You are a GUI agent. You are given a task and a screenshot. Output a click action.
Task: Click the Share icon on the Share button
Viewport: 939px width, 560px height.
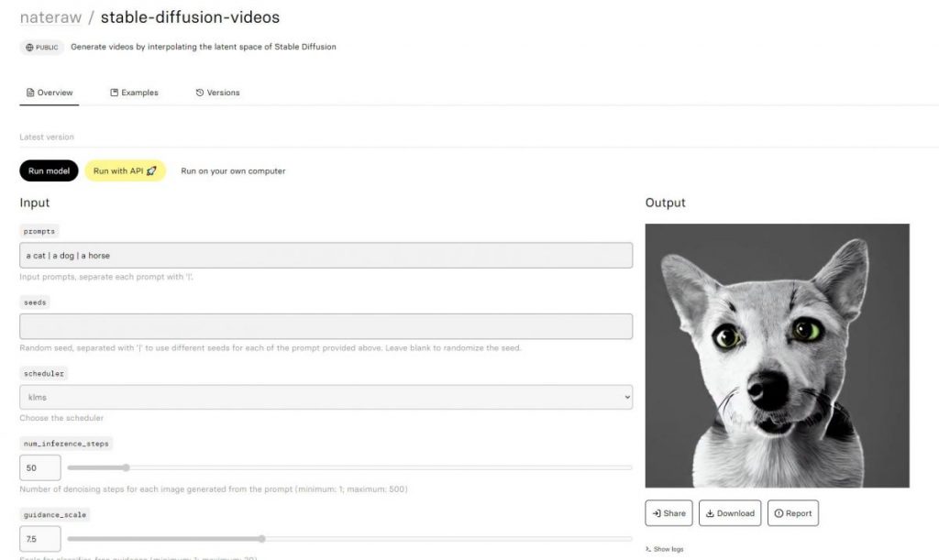[656, 513]
